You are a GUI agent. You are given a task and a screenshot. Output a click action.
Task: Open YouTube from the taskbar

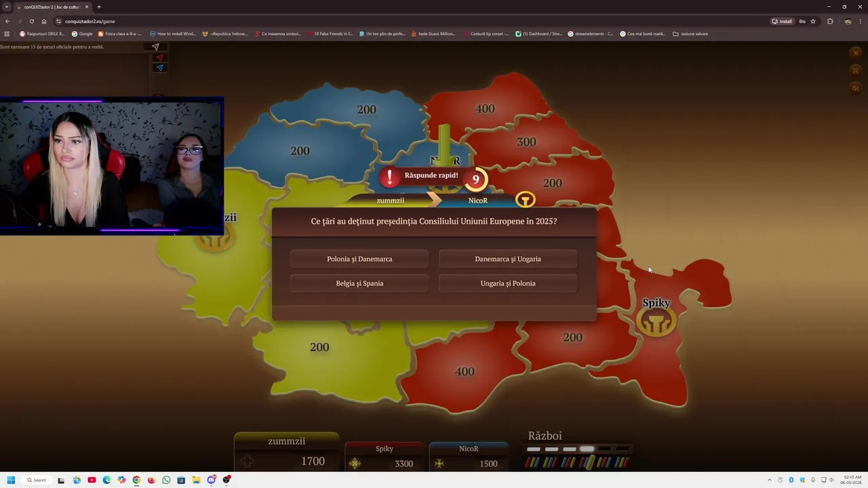click(92, 480)
